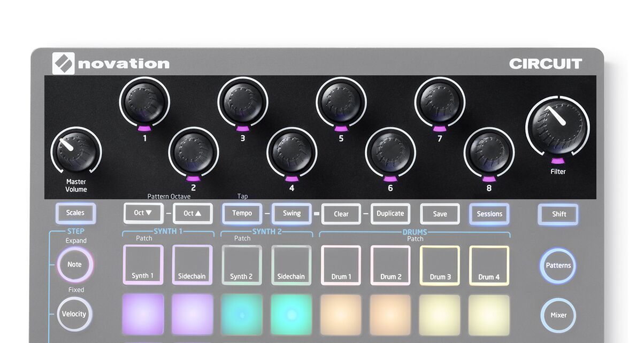Click macro knob 2
The image size is (644, 343).
(194, 152)
